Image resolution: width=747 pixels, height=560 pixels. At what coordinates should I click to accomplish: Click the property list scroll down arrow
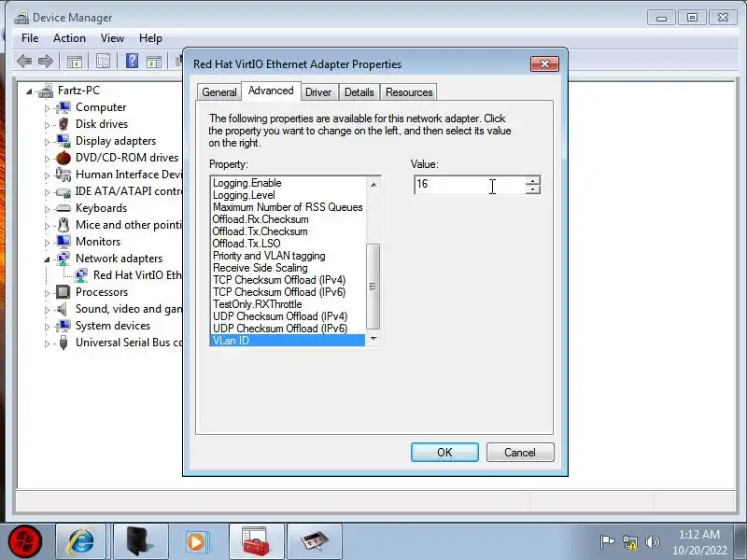tap(373, 339)
